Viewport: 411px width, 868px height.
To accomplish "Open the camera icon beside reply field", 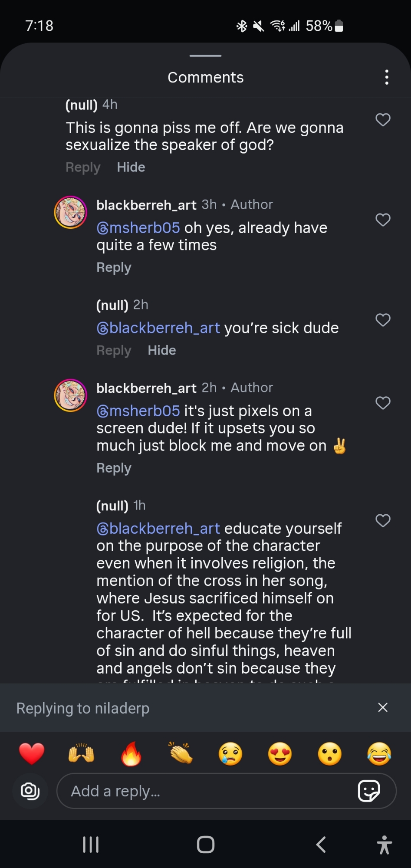I will 30,791.
